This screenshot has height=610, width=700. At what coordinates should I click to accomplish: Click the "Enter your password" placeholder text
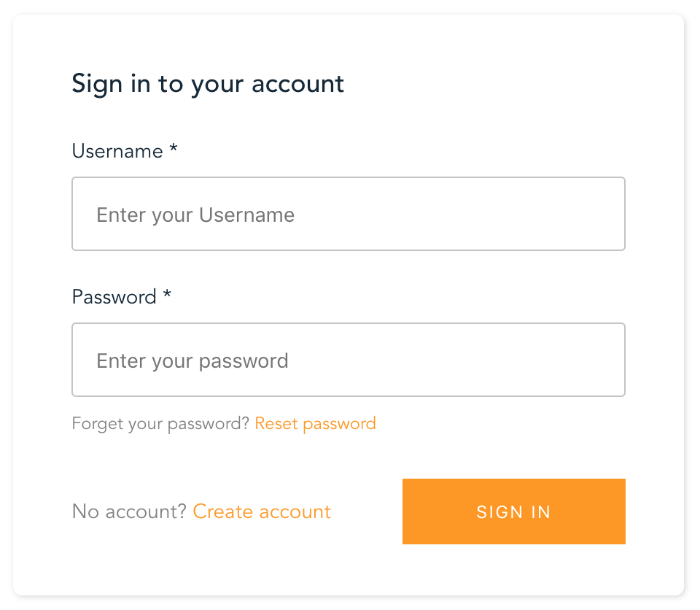(x=192, y=360)
